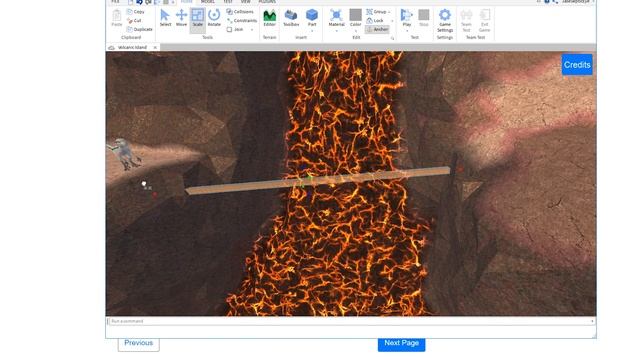This screenshot has height=360, width=640.
Task: Group the selected objects
Action: (x=376, y=12)
